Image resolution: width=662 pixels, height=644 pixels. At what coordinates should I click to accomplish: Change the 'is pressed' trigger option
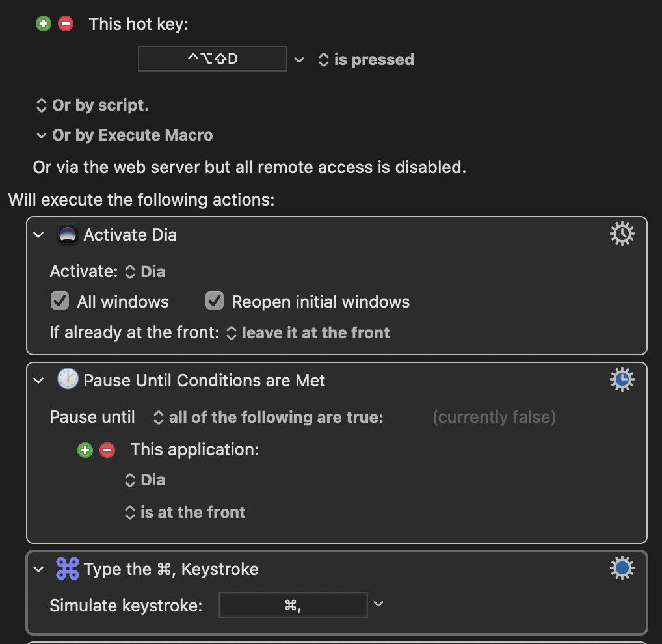(x=367, y=60)
